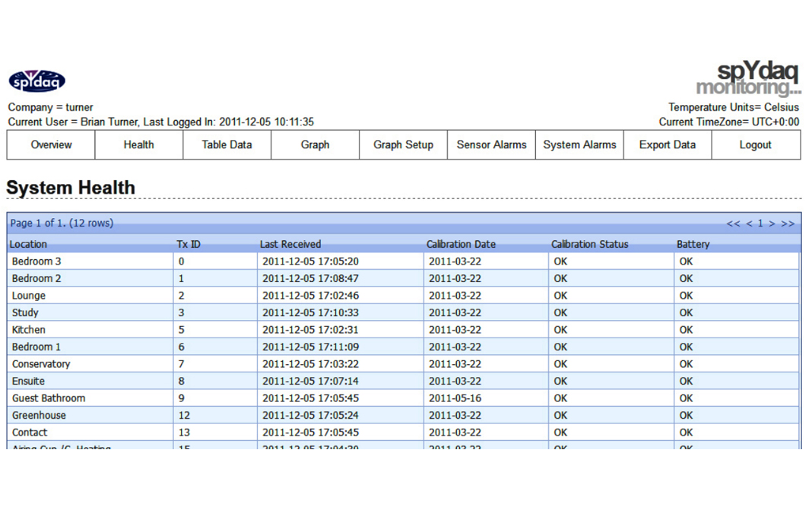
Task: Open the Table Data page
Action: click(x=227, y=144)
